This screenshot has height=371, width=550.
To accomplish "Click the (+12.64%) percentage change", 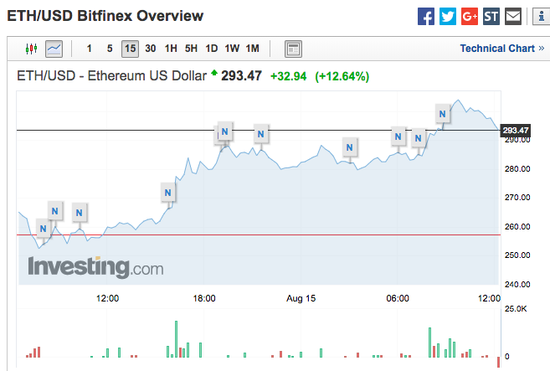I will tap(342, 76).
